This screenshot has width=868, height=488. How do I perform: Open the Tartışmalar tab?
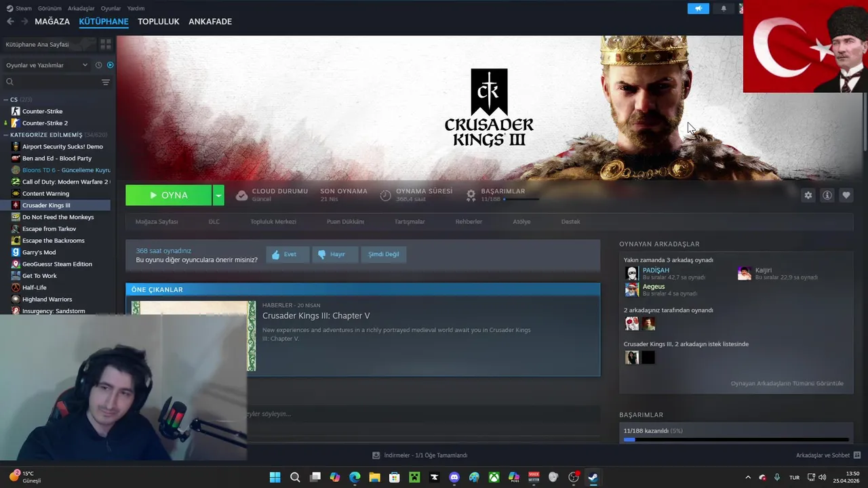pos(410,222)
